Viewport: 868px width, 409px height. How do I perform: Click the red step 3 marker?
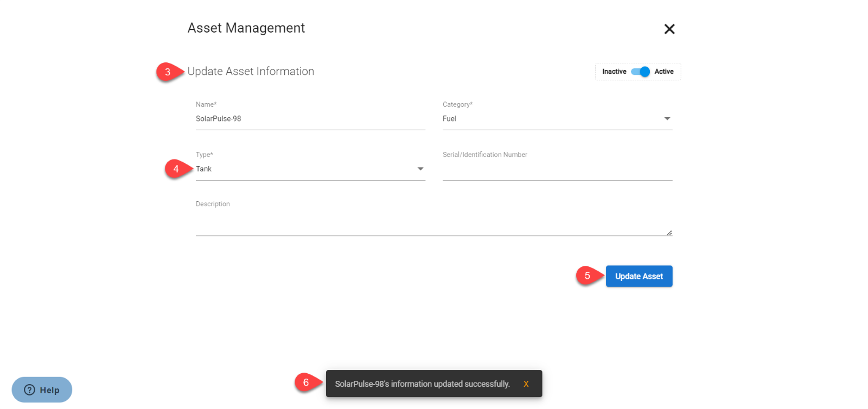[x=168, y=72]
